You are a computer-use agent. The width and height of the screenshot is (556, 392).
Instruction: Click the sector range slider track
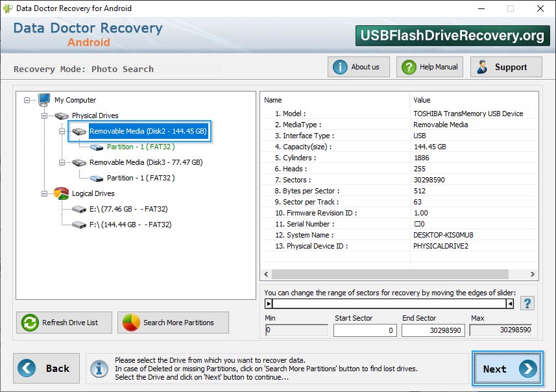(x=389, y=304)
